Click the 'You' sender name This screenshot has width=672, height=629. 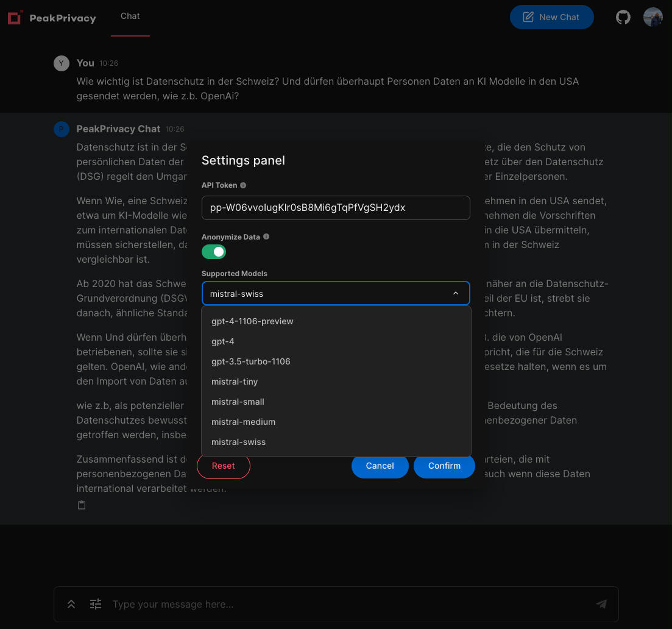85,63
